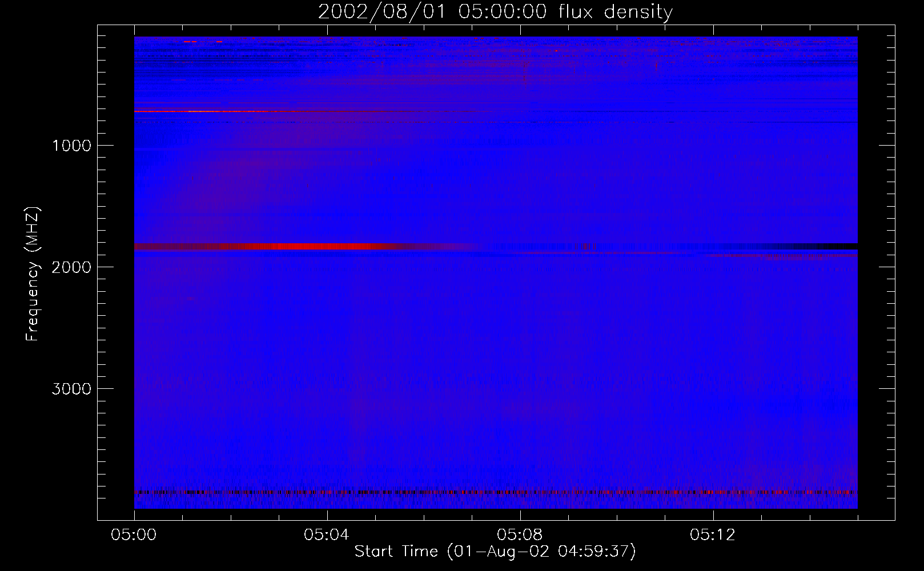
Task: Click the plot title '2002/08/01 05:00:00 flux density'
Action: (x=495, y=11)
